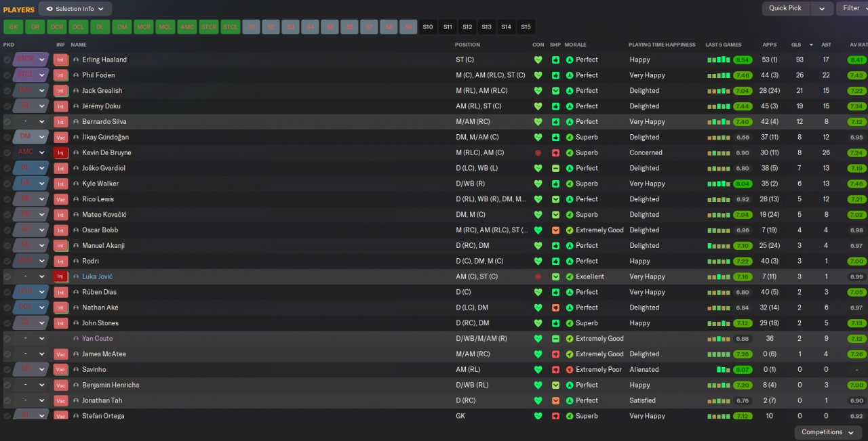The height and width of the screenshot is (441, 868).
Task: Sort by PLAYING TIME HAPPINESS column header
Action: point(662,45)
